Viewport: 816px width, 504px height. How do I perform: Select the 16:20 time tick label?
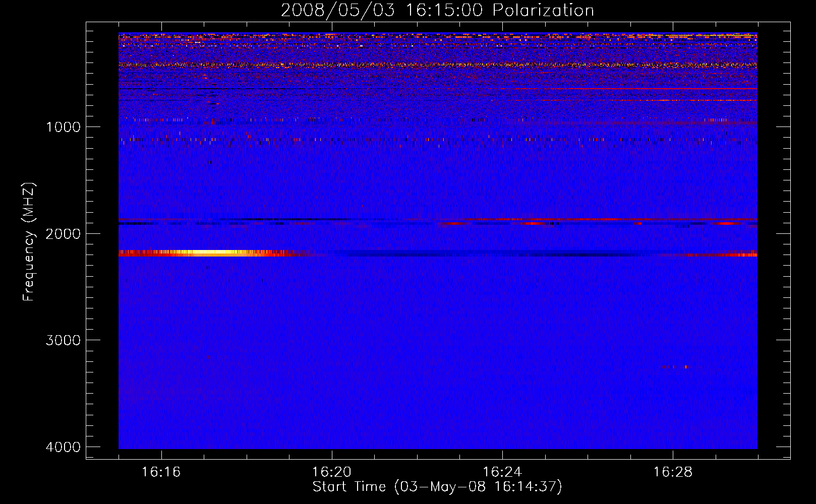(x=331, y=472)
